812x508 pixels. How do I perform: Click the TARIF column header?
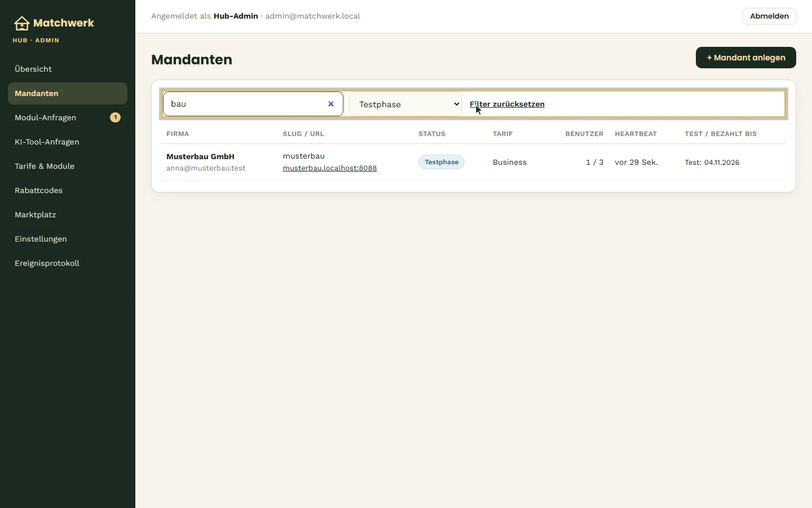click(x=503, y=134)
